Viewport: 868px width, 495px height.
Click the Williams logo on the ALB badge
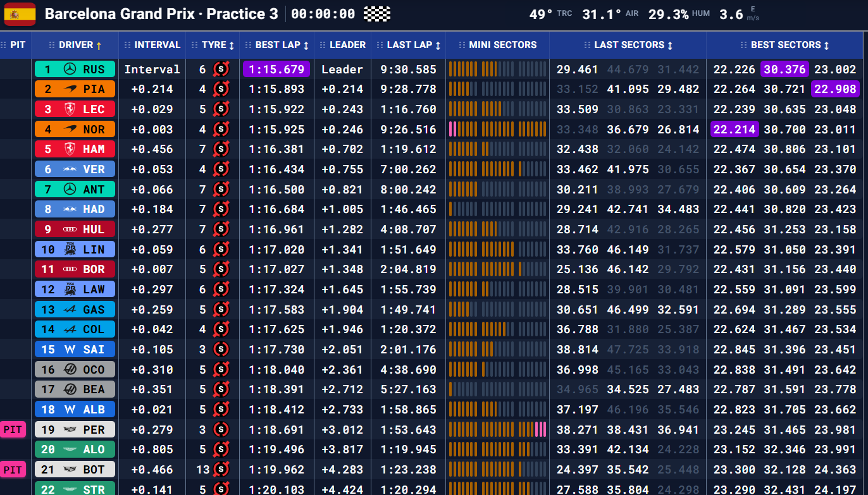pos(70,410)
